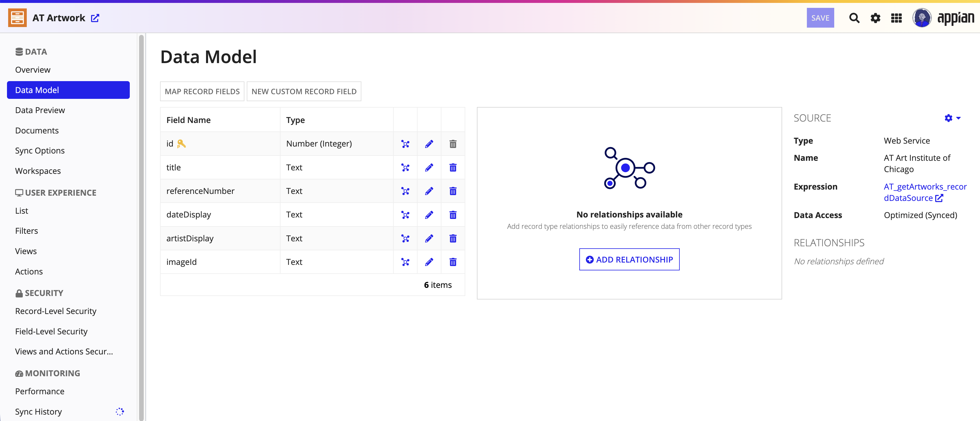Click the disabled trash icon for id
Image resolution: width=980 pixels, height=421 pixels.
click(x=453, y=144)
